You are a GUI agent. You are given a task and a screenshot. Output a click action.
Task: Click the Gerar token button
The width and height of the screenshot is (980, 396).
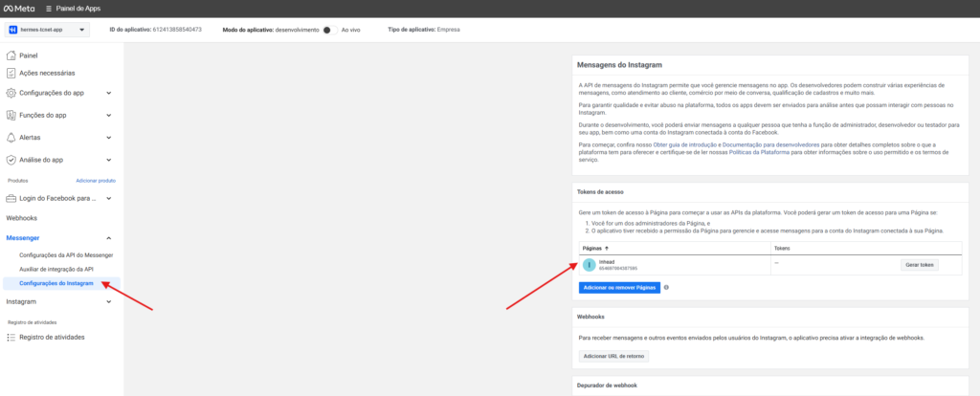(920, 265)
